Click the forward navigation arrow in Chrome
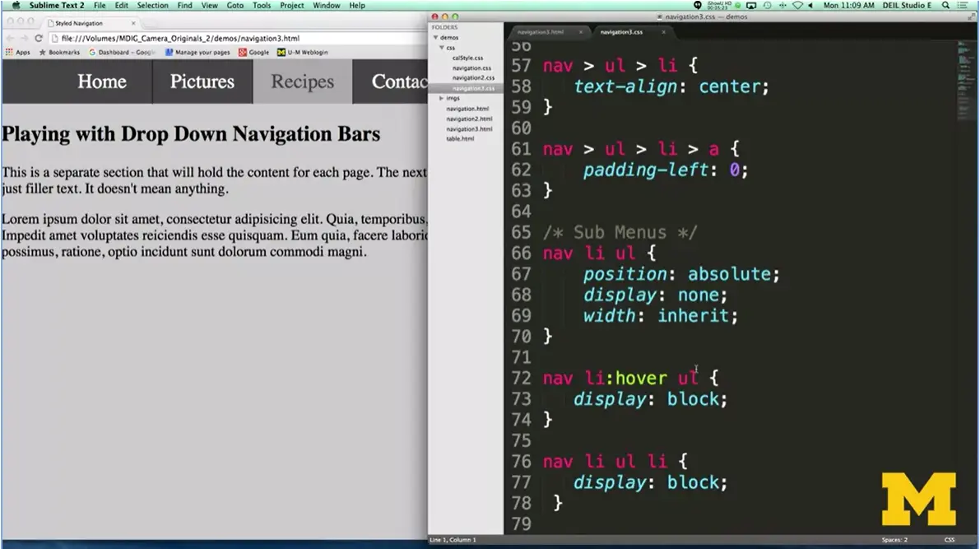This screenshot has width=980, height=549. (x=23, y=37)
